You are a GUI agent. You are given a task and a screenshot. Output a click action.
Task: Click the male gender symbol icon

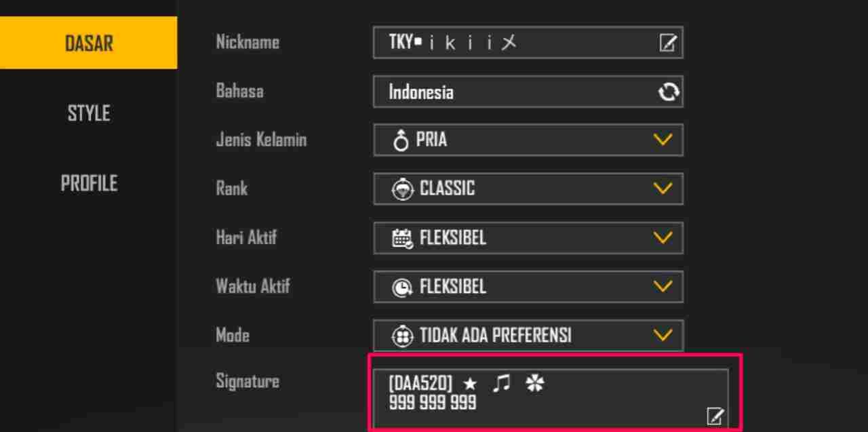[401, 141]
